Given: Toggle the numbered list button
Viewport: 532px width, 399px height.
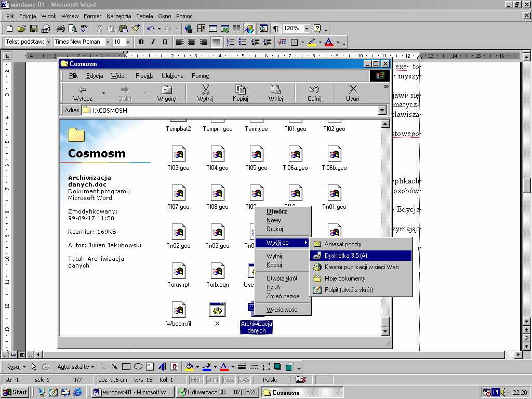Looking at the screenshot, I should [x=231, y=42].
